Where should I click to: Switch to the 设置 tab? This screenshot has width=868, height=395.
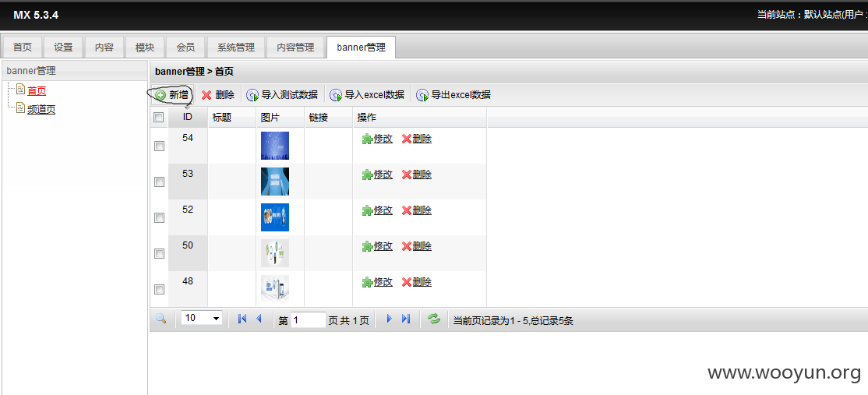(63, 48)
